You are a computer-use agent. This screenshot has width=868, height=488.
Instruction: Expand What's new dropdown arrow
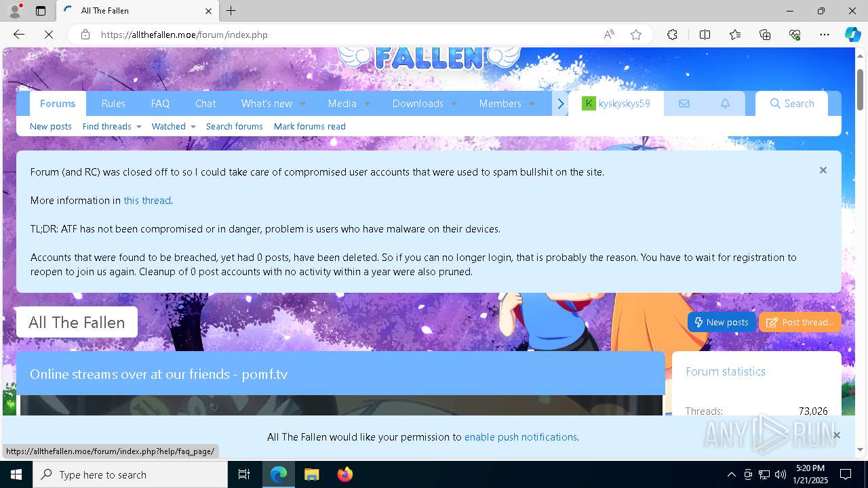coord(302,104)
